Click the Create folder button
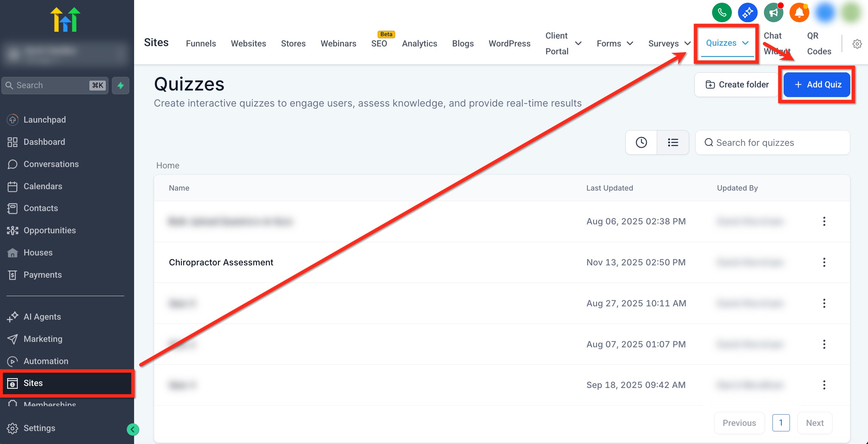 tap(737, 85)
